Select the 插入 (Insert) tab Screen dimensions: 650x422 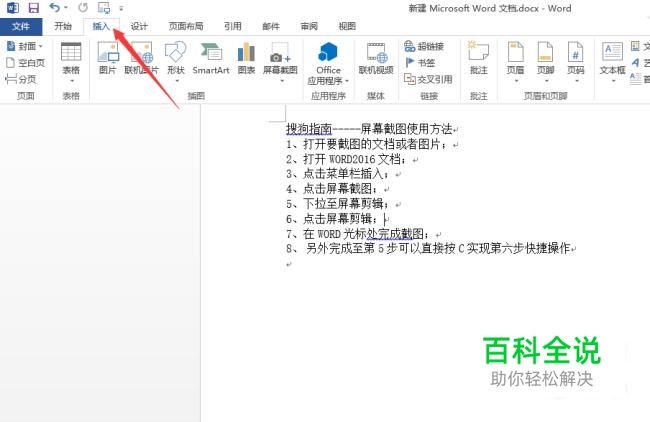(101, 27)
